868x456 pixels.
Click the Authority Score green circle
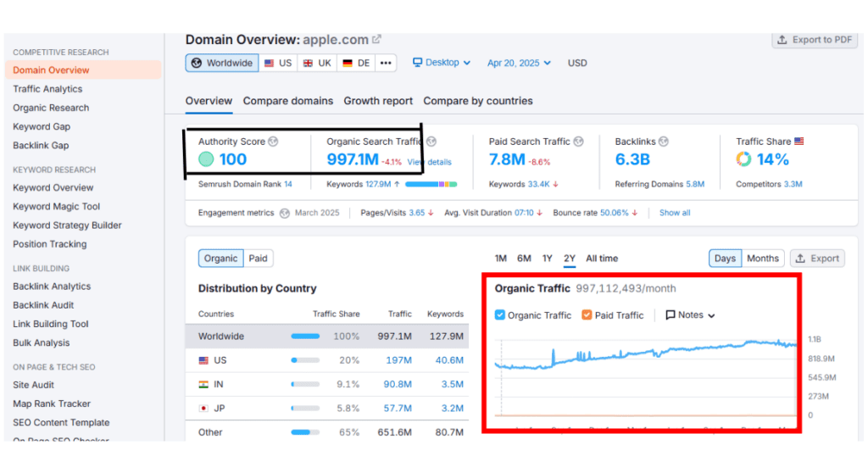click(x=206, y=159)
